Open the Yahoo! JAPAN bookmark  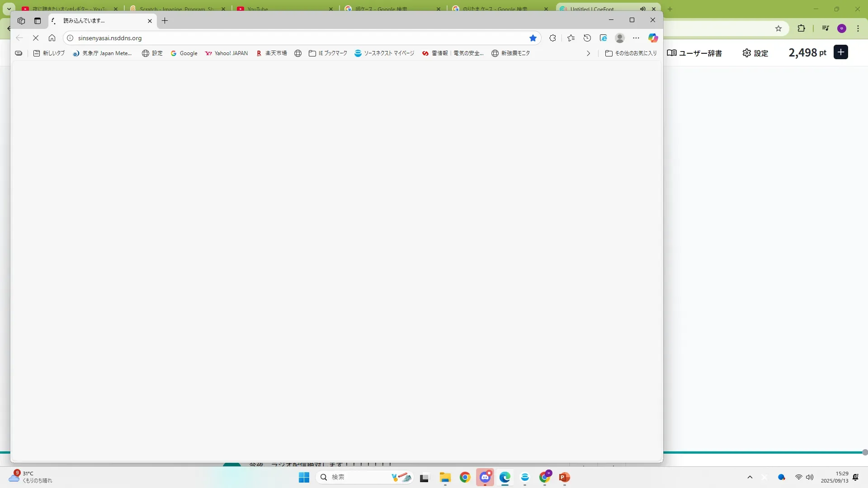[x=226, y=53]
